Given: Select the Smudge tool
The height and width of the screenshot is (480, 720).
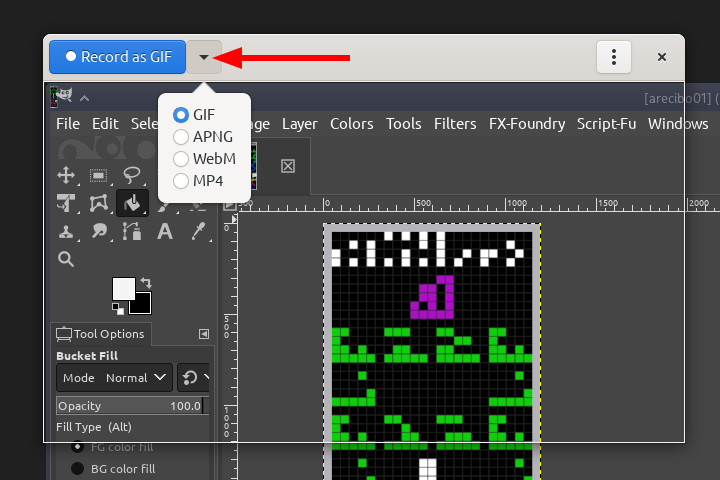Looking at the screenshot, I should pyautogui.click(x=99, y=232).
